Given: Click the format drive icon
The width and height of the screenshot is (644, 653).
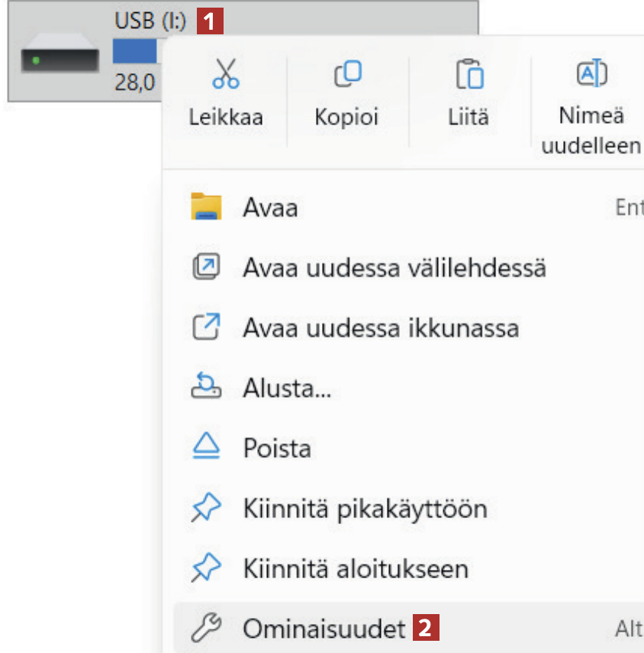Looking at the screenshot, I should point(206,388).
